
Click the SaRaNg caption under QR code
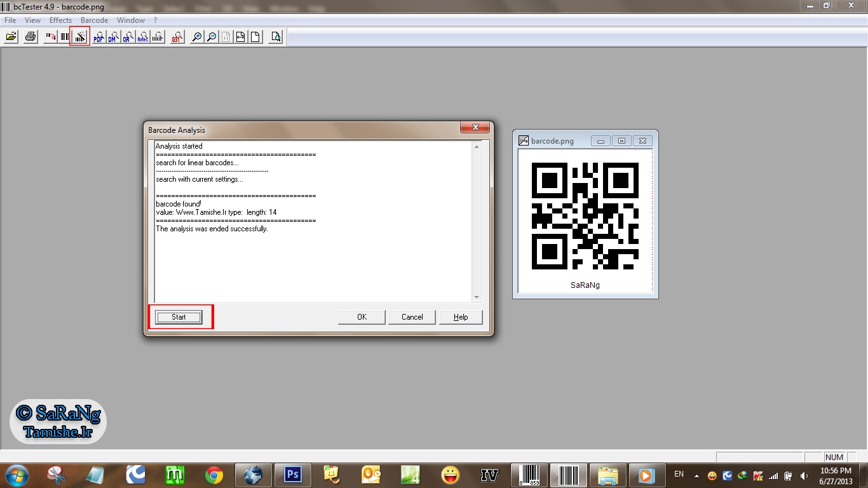(585, 285)
